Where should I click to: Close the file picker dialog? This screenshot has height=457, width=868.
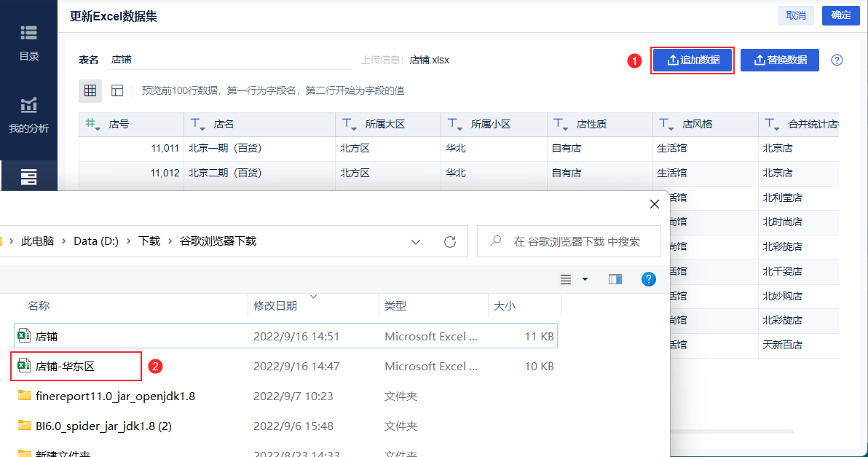point(655,204)
